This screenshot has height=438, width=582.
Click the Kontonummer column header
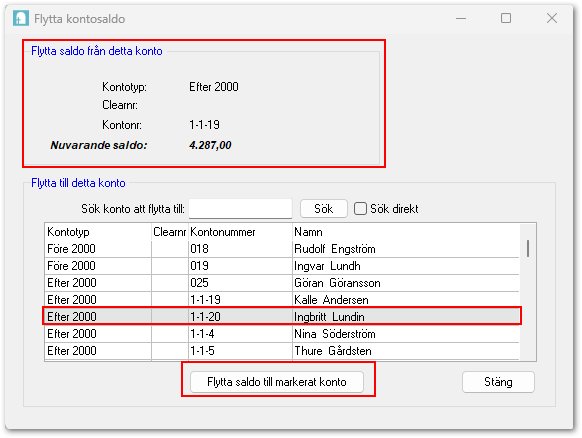click(241, 232)
